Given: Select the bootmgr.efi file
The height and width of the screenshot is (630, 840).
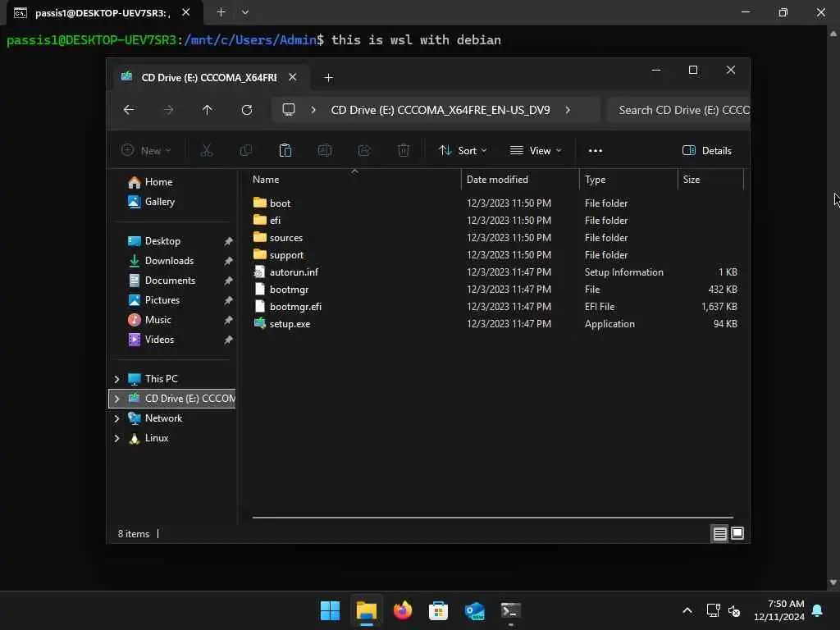Looking at the screenshot, I should pyautogui.click(x=295, y=307).
